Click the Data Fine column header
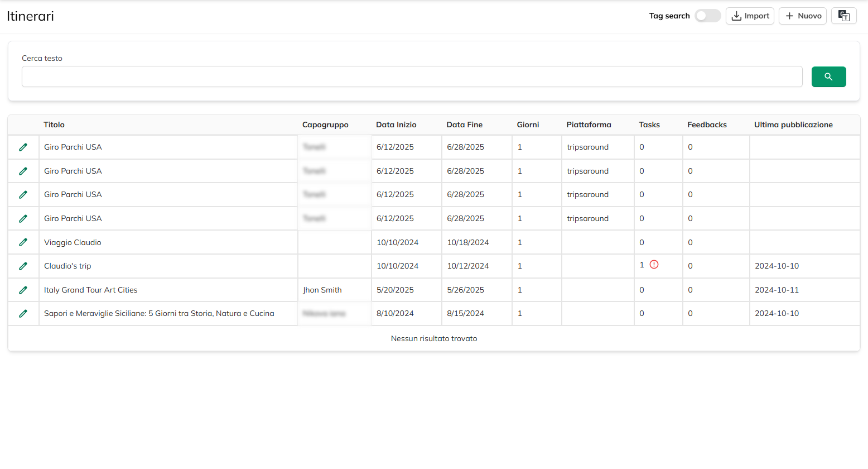The width and height of the screenshot is (868, 469). point(464,125)
